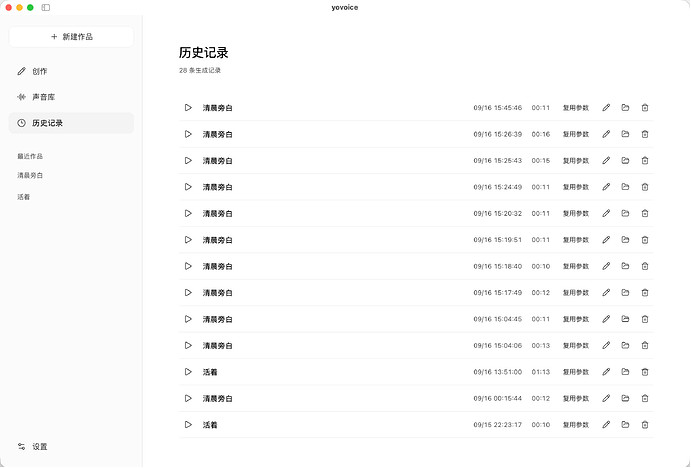The image size is (691, 468).
Task: Edit the 09/16 15:18:40 record
Action: point(606,266)
